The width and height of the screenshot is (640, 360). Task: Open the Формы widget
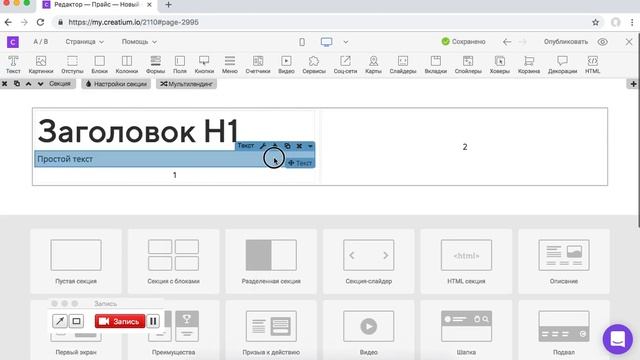pyautogui.click(x=156, y=64)
